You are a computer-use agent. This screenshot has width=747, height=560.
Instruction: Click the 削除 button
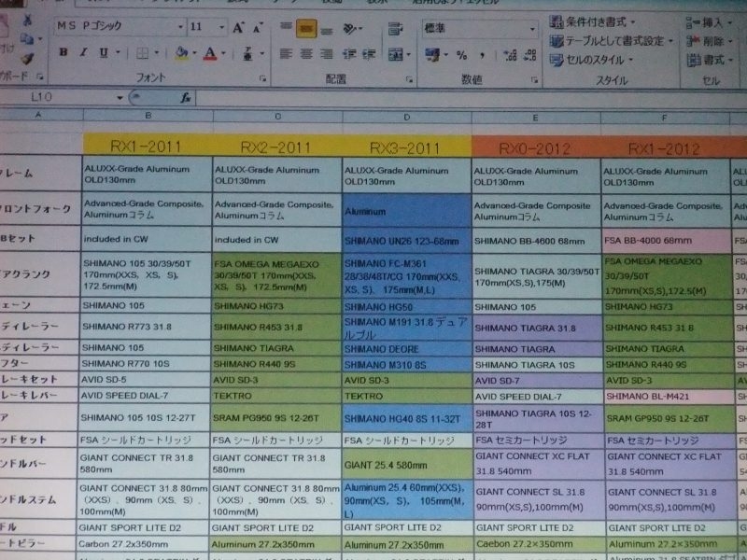coord(709,41)
